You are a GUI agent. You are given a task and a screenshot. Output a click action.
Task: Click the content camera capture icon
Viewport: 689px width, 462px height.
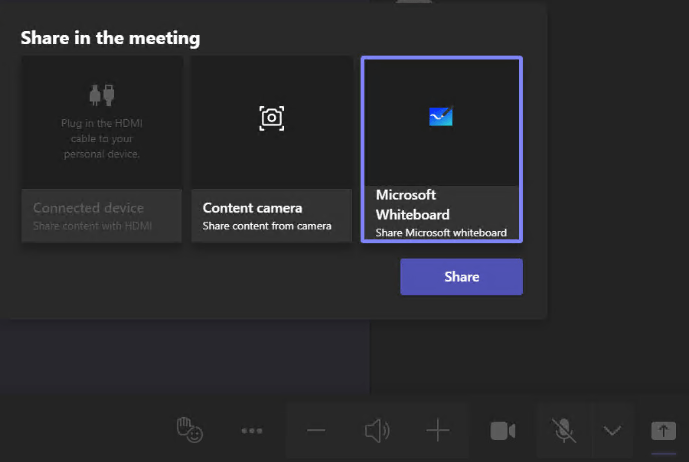tap(271, 118)
